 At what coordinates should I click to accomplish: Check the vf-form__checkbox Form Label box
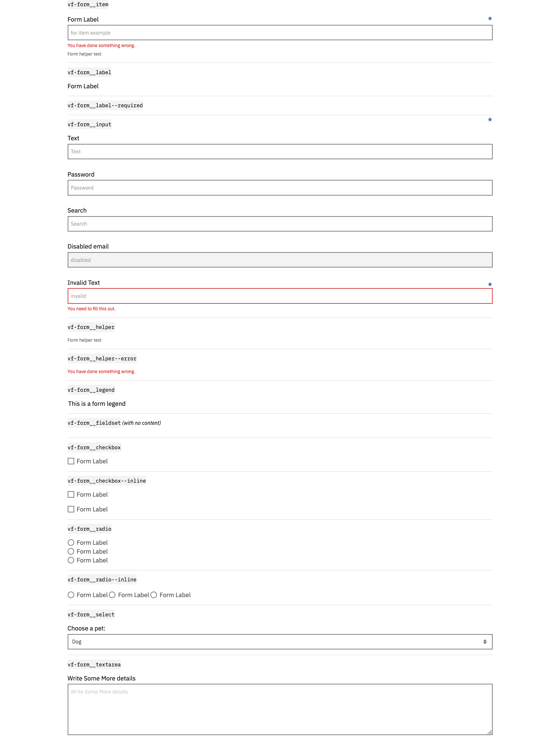tap(71, 461)
